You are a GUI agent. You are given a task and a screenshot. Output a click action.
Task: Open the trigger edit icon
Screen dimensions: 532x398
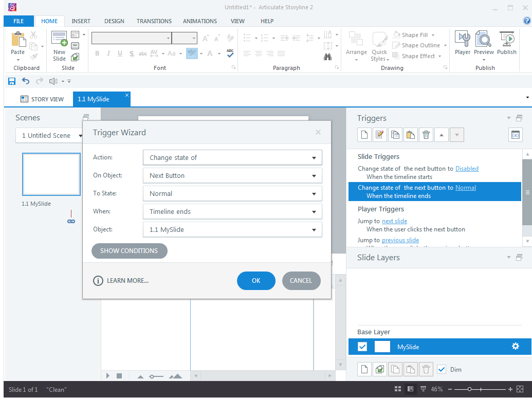tap(379, 134)
